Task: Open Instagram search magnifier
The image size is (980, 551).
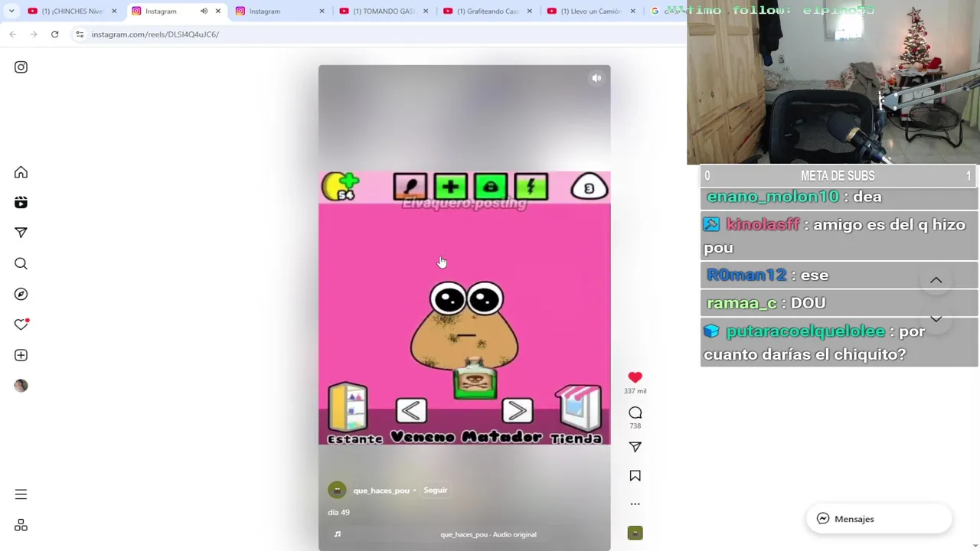Action: click(x=21, y=263)
